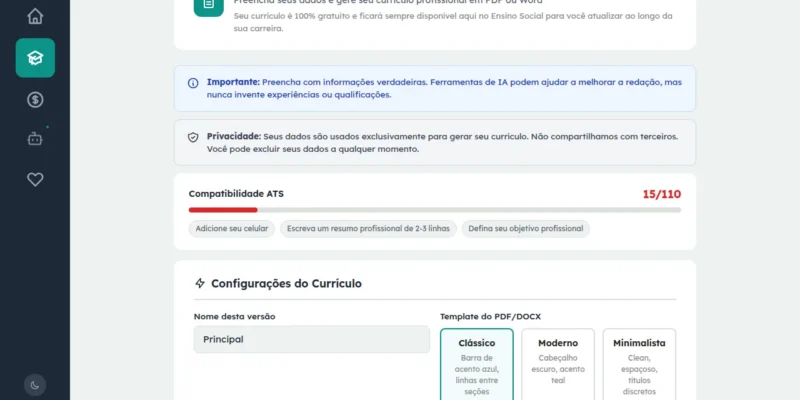Click the Compatibilidade ATS progress bar
Screen dimensions: 800x400
[x=435, y=210]
